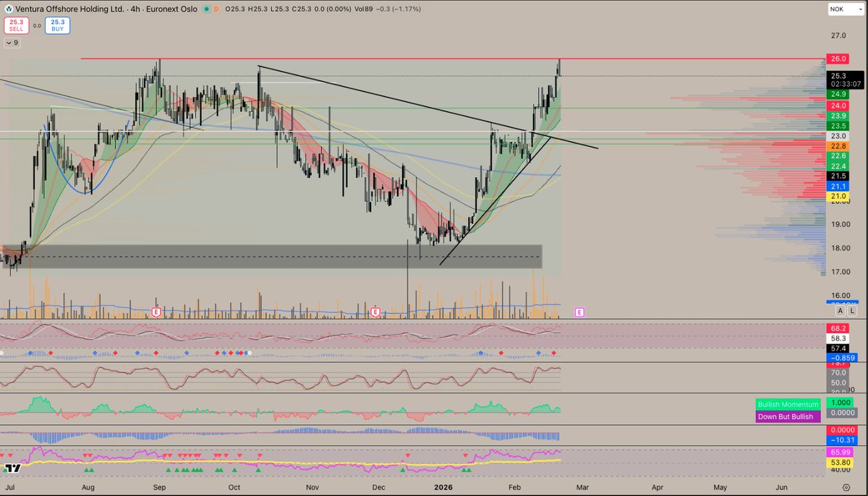This screenshot has width=868, height=496.
Task: Click the red 24.0 price label
Action: (x=838, y=106)
